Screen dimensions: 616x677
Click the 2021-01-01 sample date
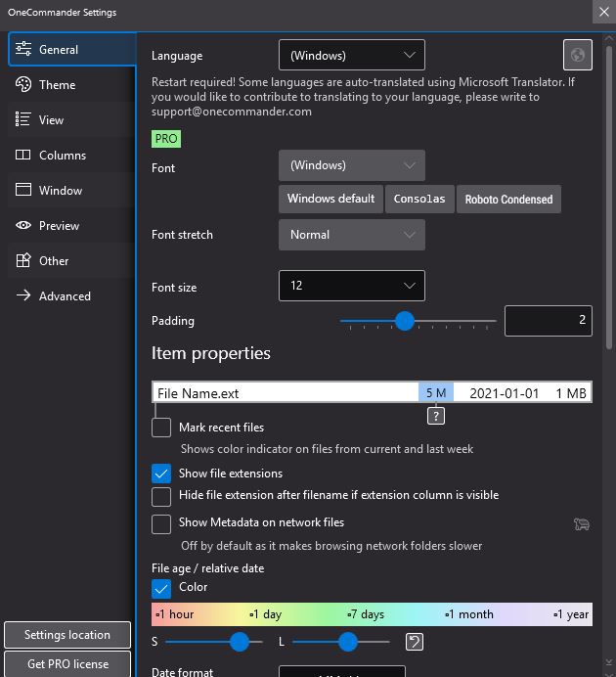click(x=504, y=393)
